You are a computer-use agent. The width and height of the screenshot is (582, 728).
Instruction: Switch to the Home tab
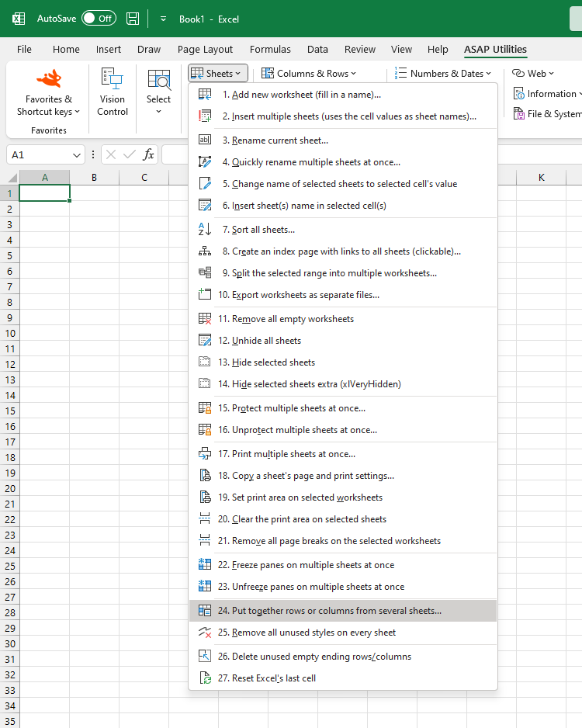tap(66, 49)
